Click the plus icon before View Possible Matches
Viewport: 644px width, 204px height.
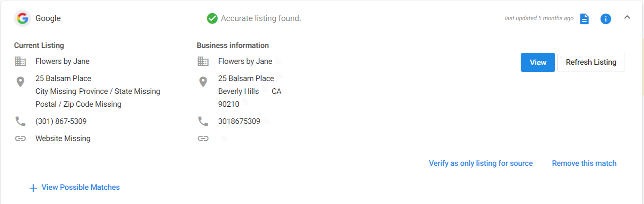33,188
